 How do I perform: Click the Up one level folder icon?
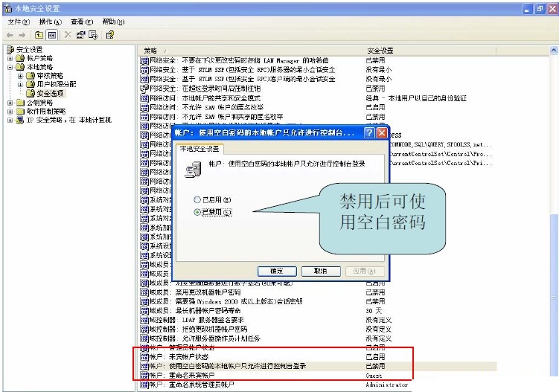click(x=39, y=34)
